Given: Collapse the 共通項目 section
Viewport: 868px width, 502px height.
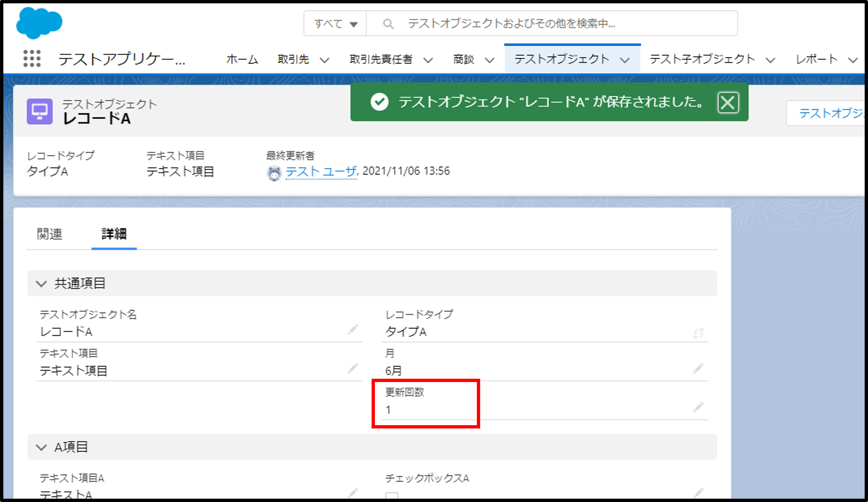Looking at the screenshot, I should (41, 284).
